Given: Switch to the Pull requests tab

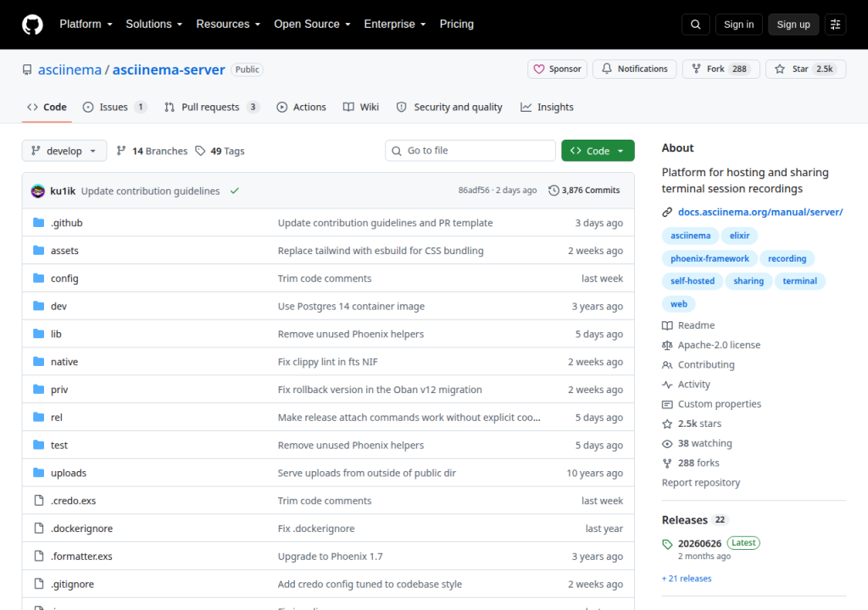Looking at the screenshot, I should (211, 107).
